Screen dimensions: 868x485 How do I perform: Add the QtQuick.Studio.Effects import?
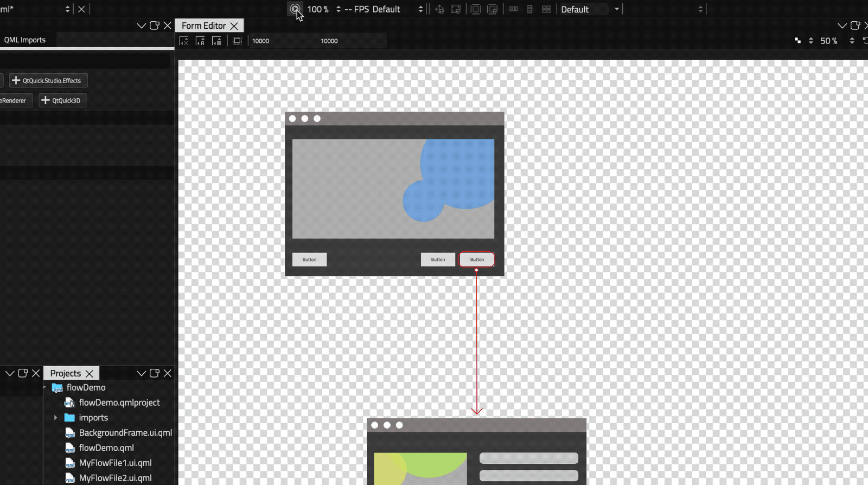click(48, 81)
